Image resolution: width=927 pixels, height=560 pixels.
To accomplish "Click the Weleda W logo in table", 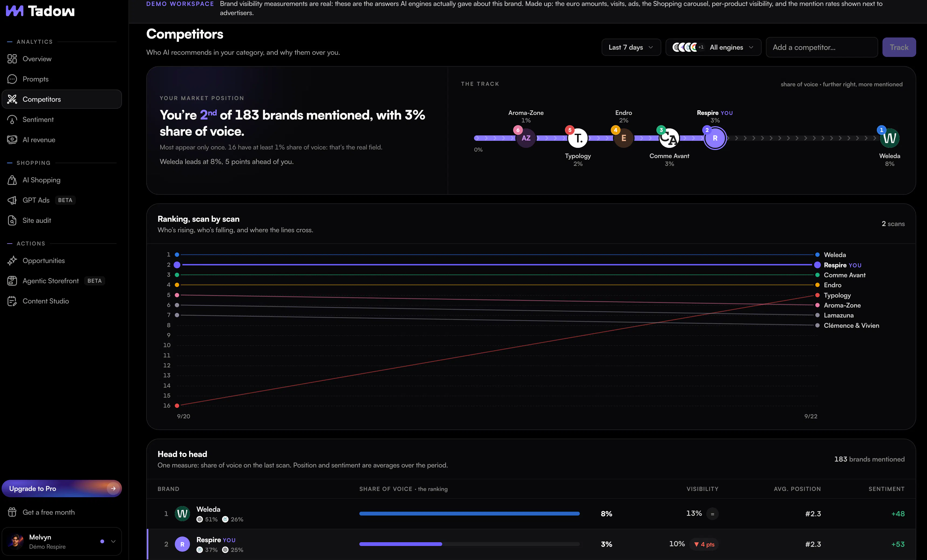I will click(x=182, y=514).
